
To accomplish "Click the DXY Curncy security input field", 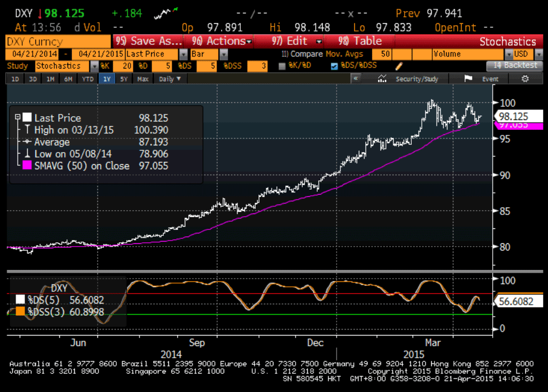I will point(58,41).
